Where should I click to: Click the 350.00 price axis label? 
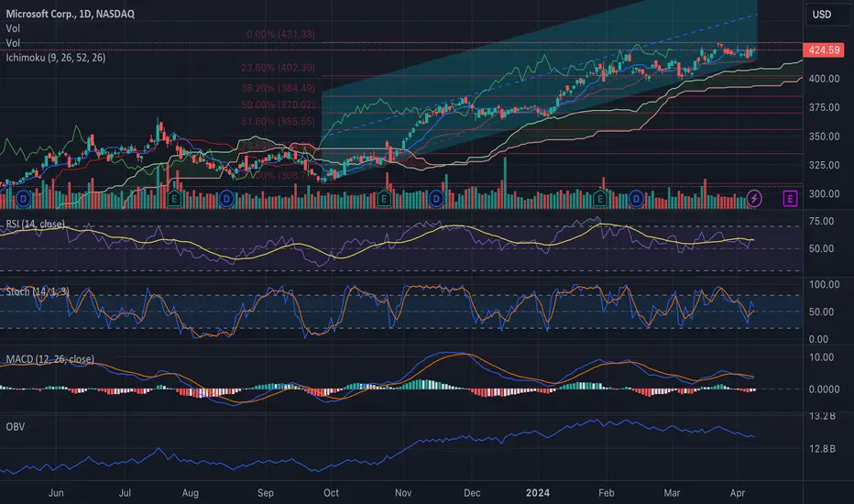tap(824, 137)
